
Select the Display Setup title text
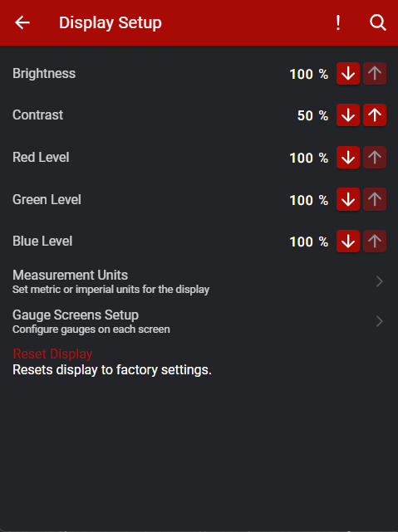click(111, 23)
